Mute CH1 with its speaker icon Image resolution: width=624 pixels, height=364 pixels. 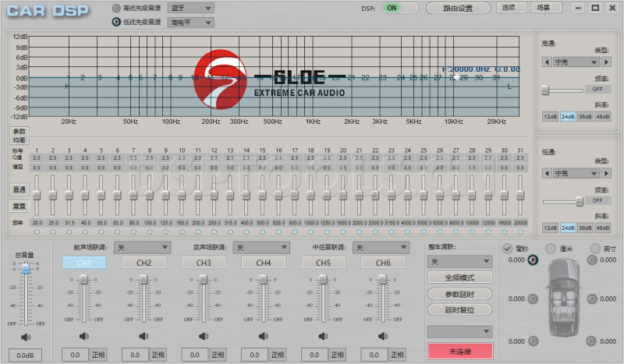pyautogui.click(x=84, y=336)
